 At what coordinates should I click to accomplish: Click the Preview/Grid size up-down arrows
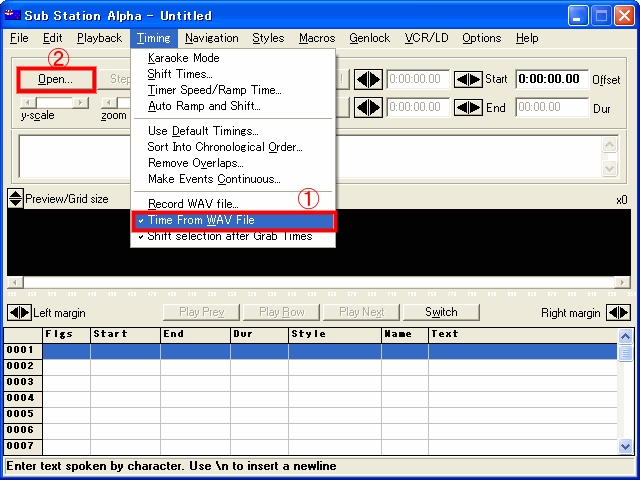[15, 199]
